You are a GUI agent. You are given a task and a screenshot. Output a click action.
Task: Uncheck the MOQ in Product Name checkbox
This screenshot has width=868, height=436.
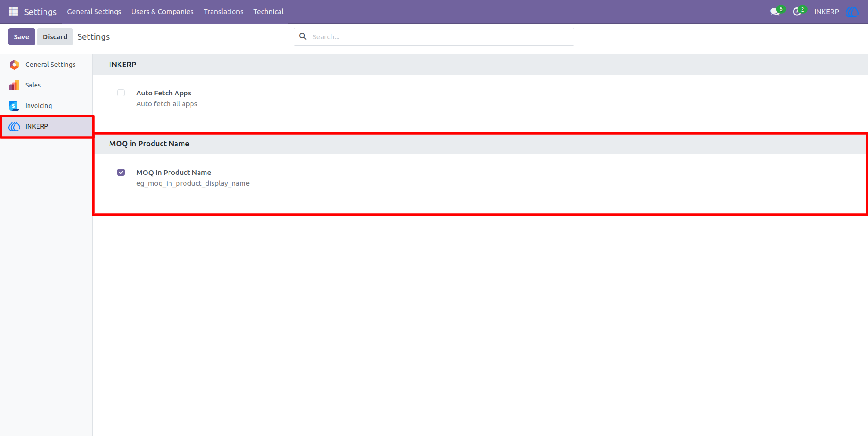pyautogui.click(x=121, y=172)
